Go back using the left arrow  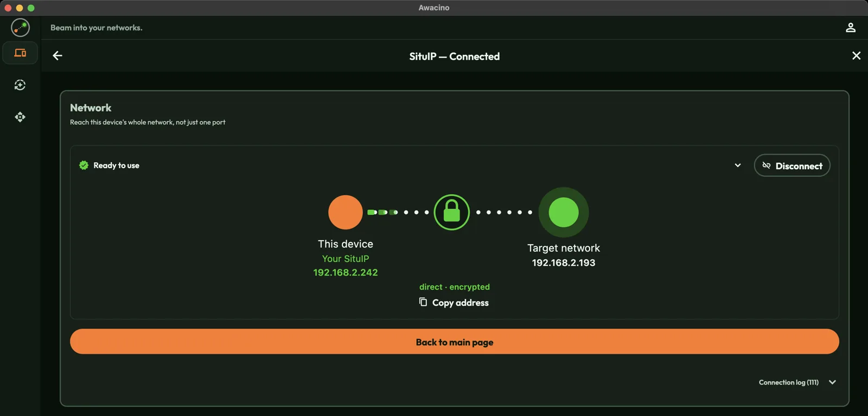tap(58, 56)
